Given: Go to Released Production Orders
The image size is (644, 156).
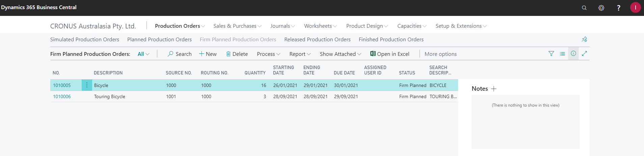Looking at the screenshot, I should click(x=317, y=40).
